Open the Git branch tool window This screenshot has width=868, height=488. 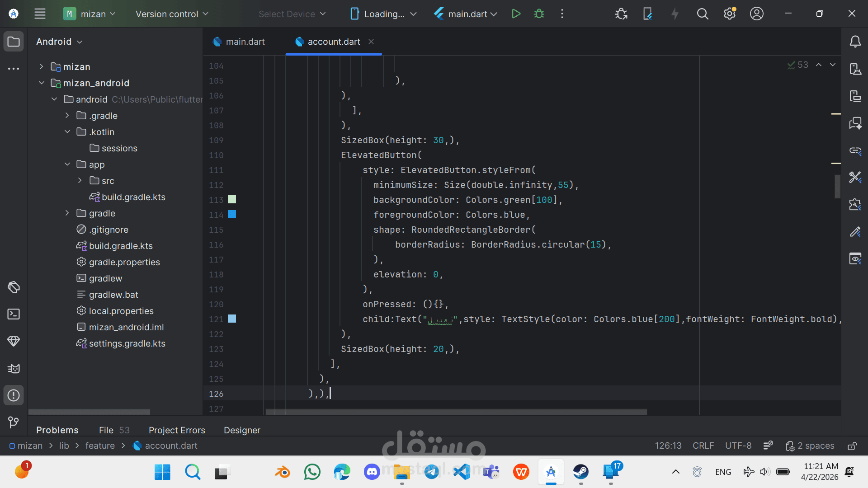pyautogui.click(x=14, y=422)
